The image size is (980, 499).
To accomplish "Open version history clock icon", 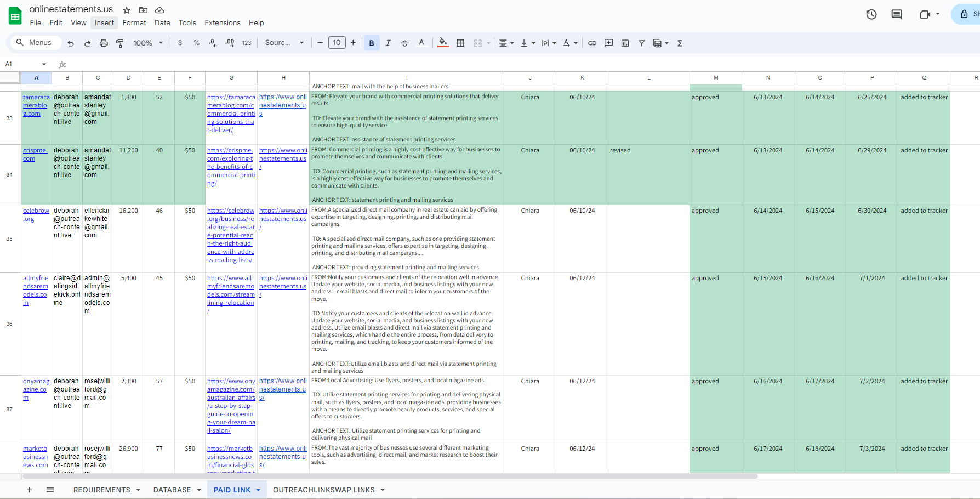I will tap(871, 15).
